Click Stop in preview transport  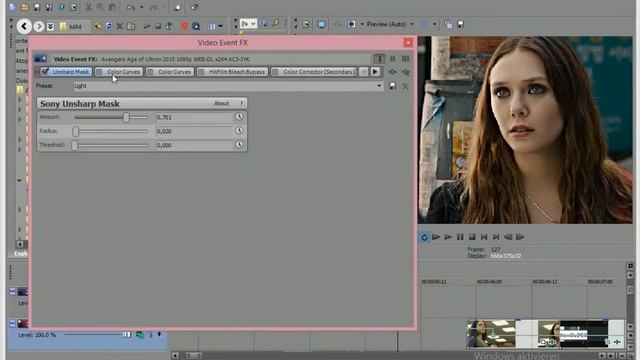click(472, 237)
